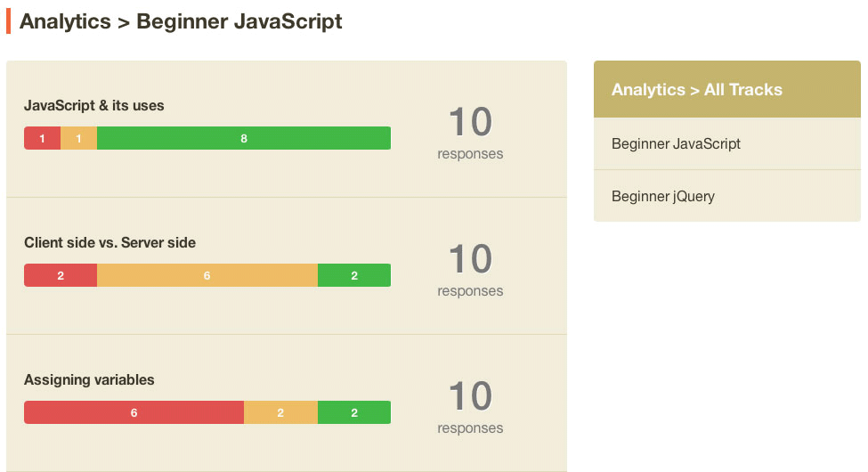Click yellow segment showing 6 responses

[207, 275]
